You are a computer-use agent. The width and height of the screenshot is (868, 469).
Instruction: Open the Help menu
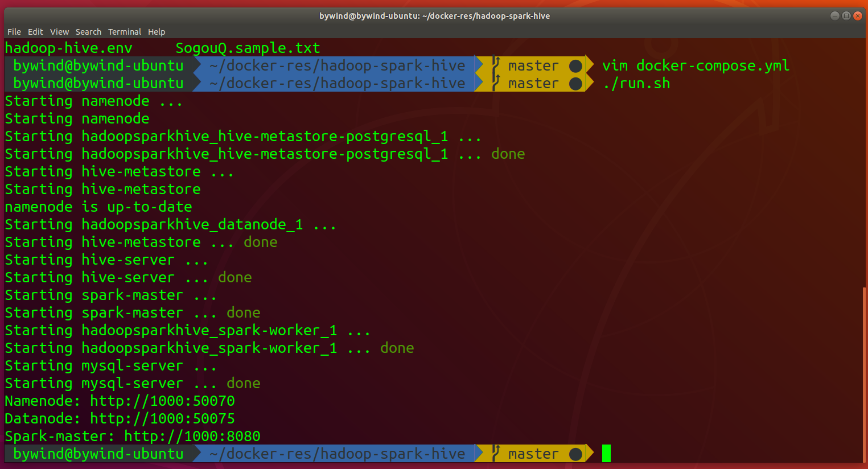[x=157, y=32]
